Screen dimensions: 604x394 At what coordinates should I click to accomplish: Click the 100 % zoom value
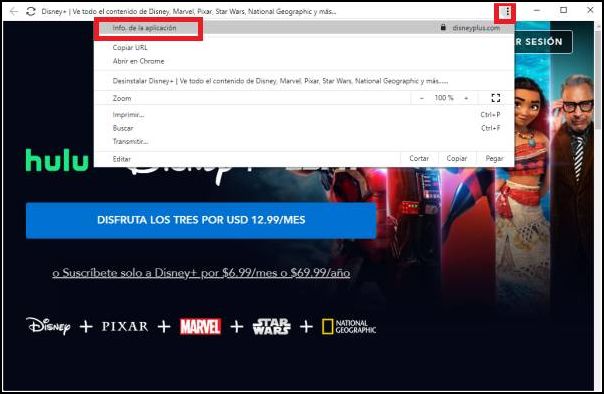pos(444,98)
